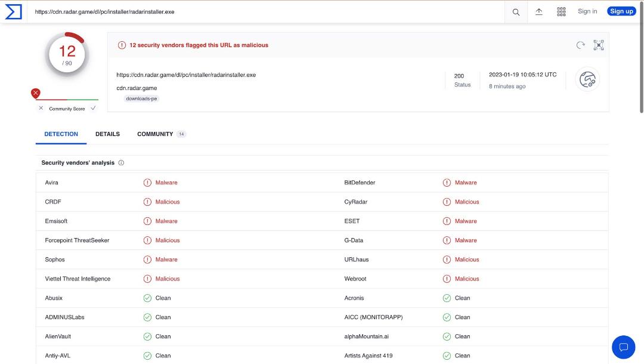Click Avira malware alert icon
Viewport: 644px width, 364px height.
147,183
